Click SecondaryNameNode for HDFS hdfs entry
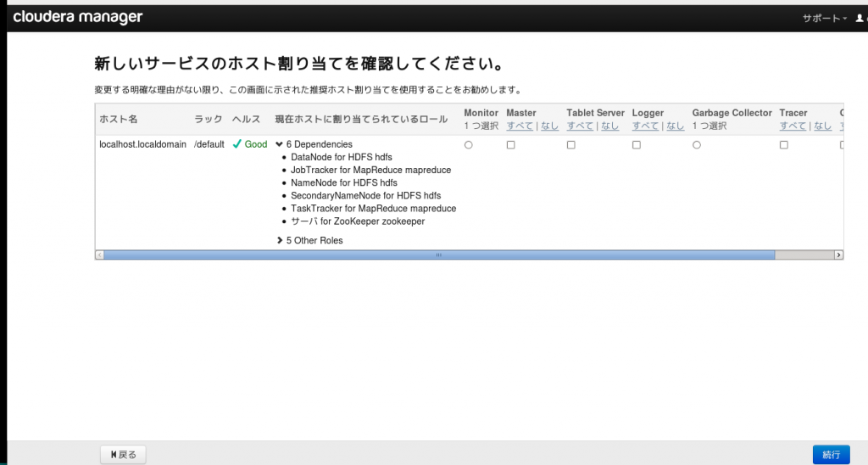This screenshot has height=465, width=868. [x=366, y=196]
